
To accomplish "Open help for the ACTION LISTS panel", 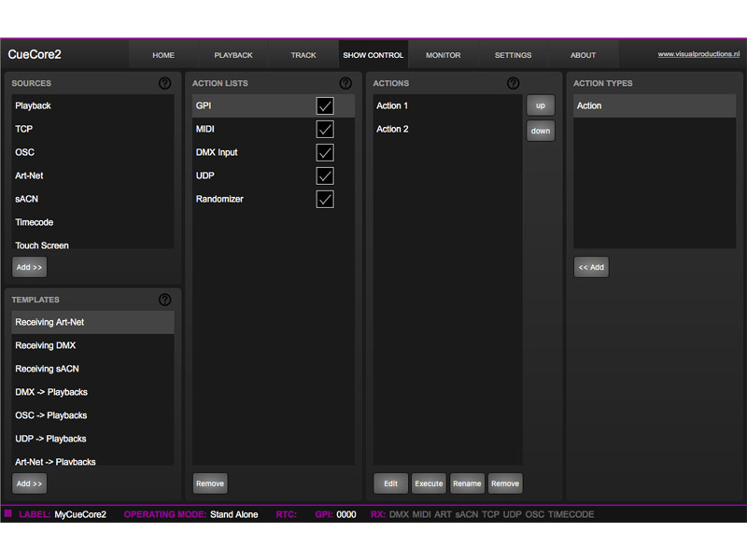I will 345,83.
